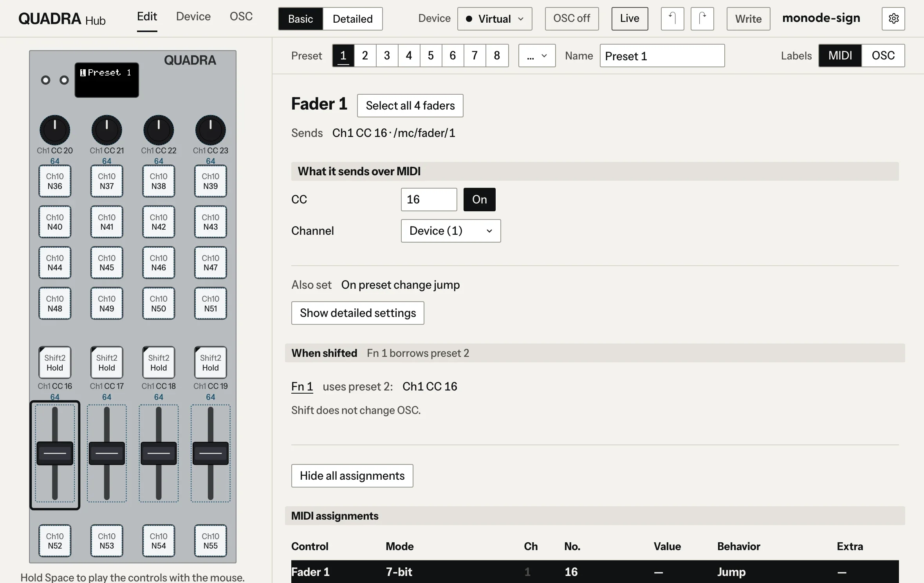The height and width of the screenshot is (583, 924).
Task: Open the Channel Device (1) dropdown
Action: click(x=451, y=231)
